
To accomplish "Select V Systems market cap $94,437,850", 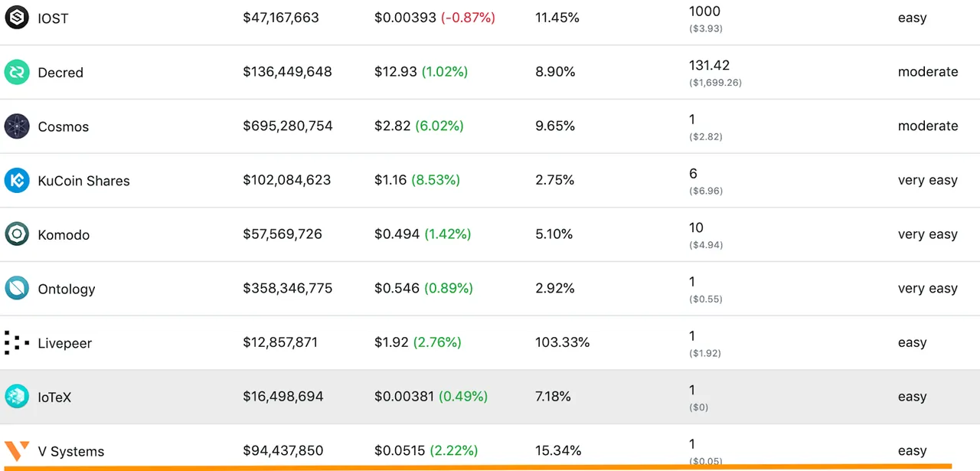I will (x=283, y=450).
